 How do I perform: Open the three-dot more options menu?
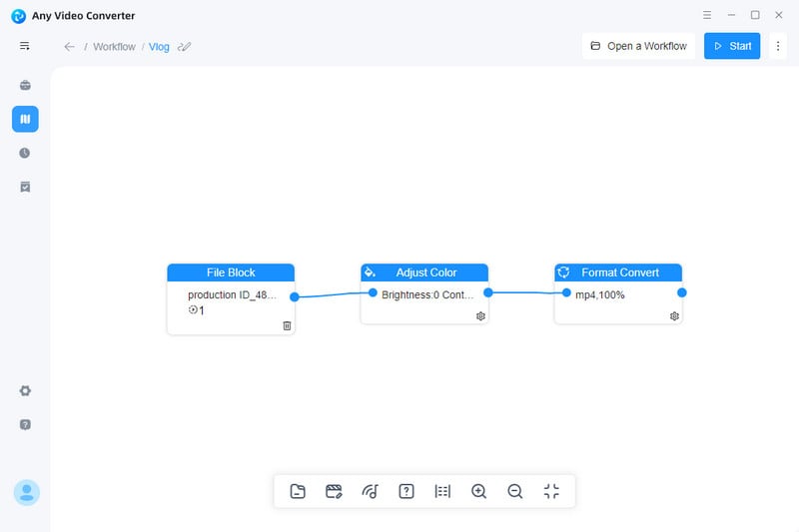pos(778,46)
